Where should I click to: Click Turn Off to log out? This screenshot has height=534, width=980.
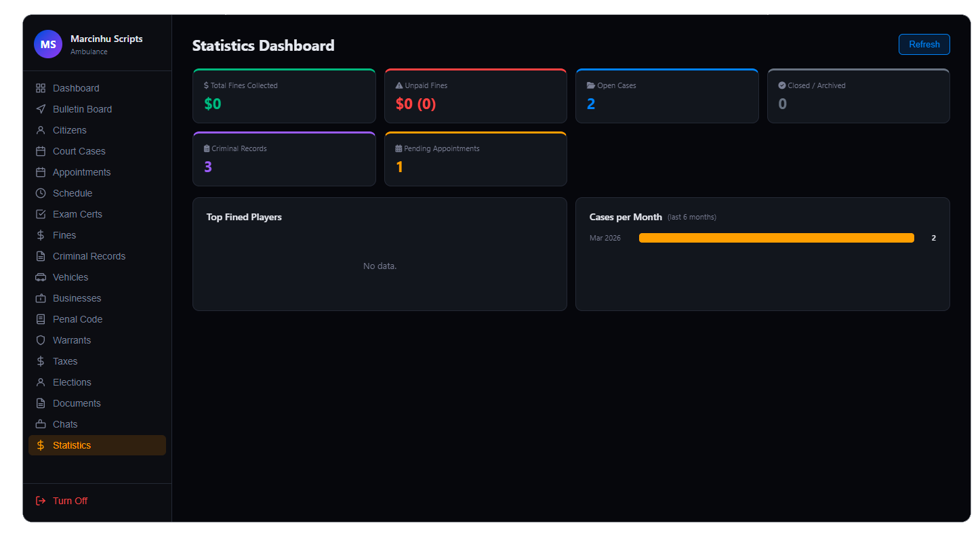coord(70,501)
